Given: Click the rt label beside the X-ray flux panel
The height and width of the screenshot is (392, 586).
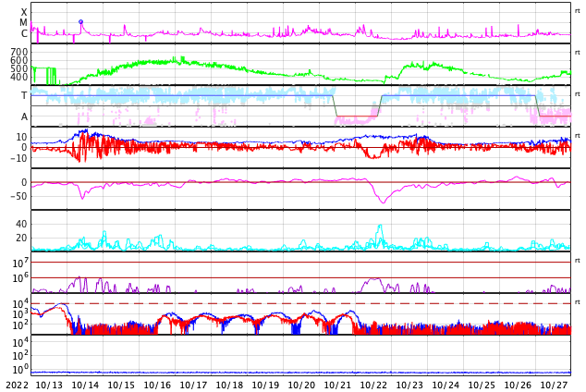Looking at the screenshot, I should (577, 11).
